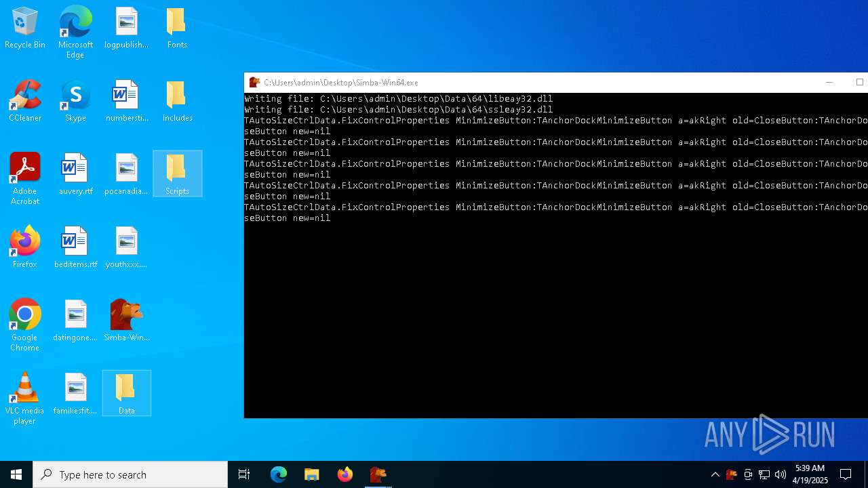This screenshot has width=868, height=488.
Task: Select the Simba-Win64 executable desktop icon
Action: point(126,321)
